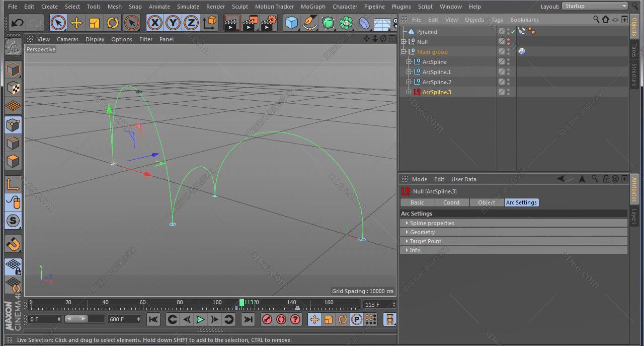
Task: Select the Move tool in the toolbar
Action: (77, 23)
